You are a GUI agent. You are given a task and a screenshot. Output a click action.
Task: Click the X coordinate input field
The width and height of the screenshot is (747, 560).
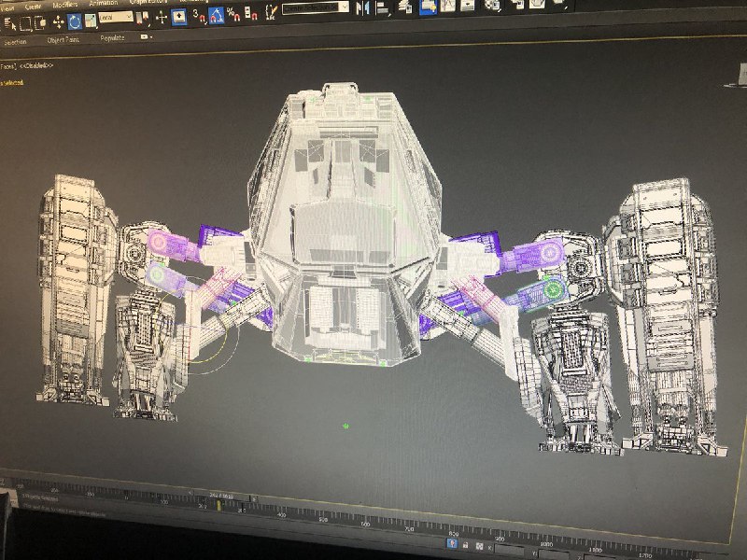pos(511,551)
